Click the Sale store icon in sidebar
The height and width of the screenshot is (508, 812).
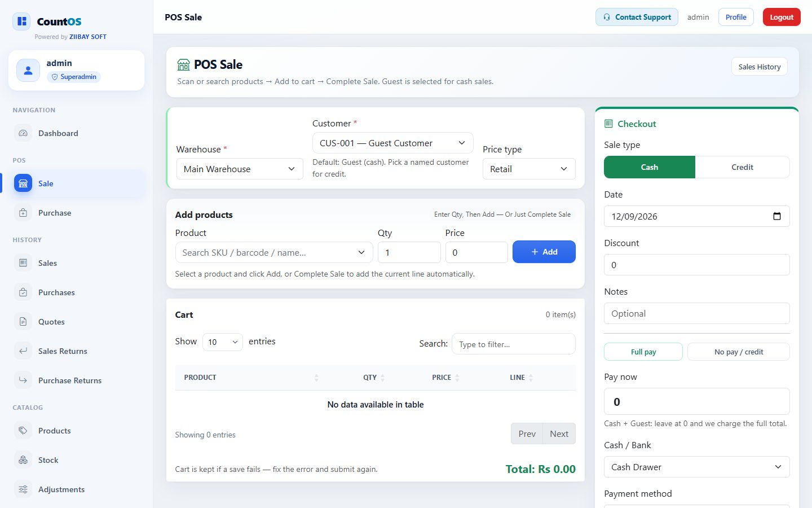click(23, 183)
